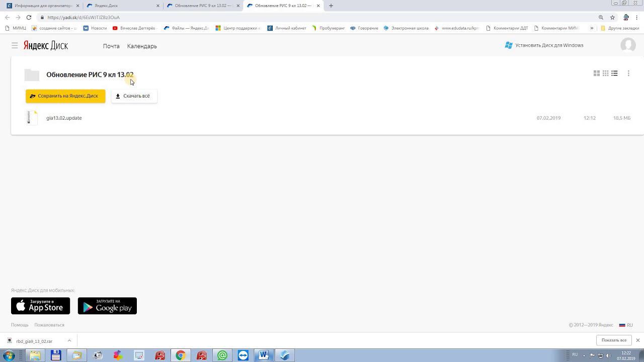
Task: Click Сохранить на Яндекс.Диск button
Action: pos(65,96)
